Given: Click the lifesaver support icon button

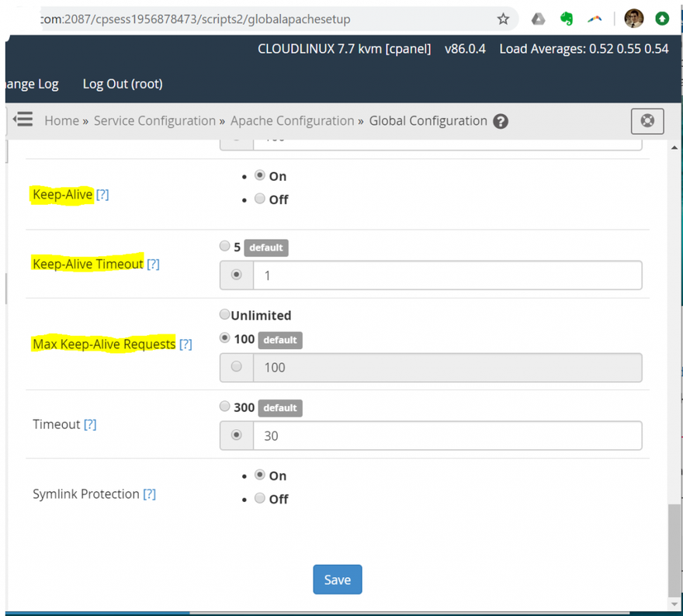Looking at the screenshot, I should tap(647, 121).
